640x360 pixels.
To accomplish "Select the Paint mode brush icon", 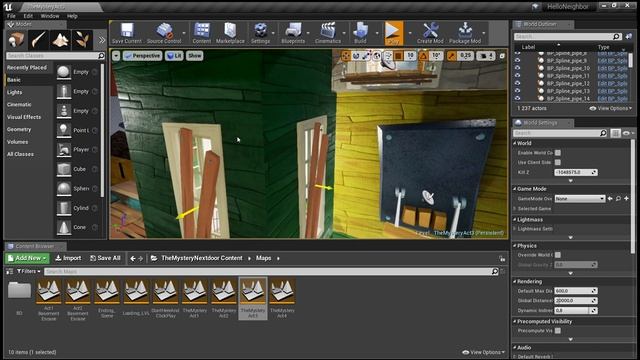I will point(38,40).
